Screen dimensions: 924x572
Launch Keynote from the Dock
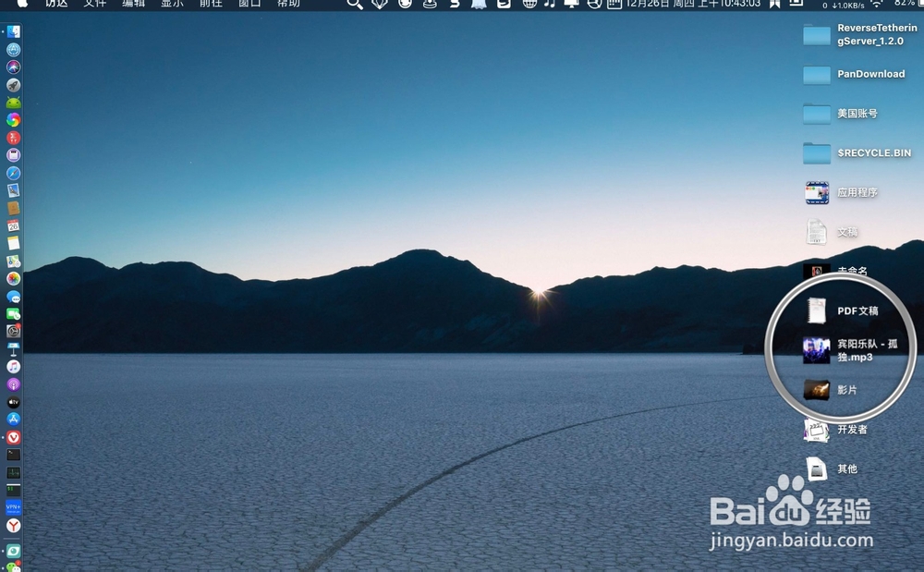pos(14,348)
